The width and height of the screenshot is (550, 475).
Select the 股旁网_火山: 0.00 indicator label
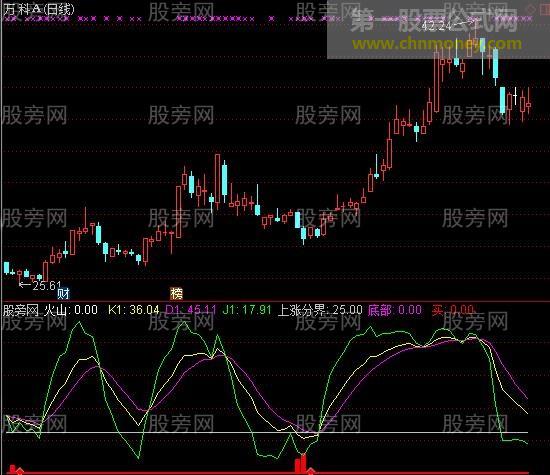[x=51, y=310]
